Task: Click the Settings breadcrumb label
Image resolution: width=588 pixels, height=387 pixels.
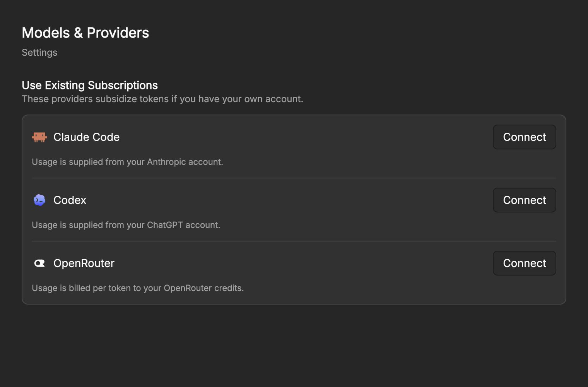Action: point(39,53)
